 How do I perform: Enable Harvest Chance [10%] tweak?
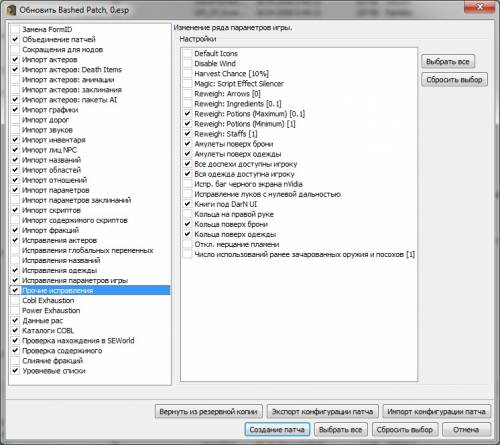pos(188,73)
